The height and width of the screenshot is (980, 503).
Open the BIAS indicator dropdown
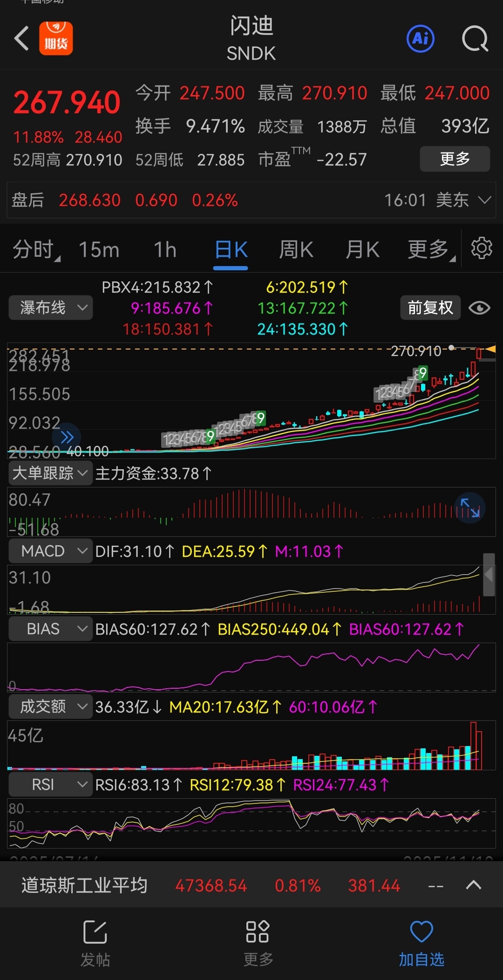(x=51, y=629)
